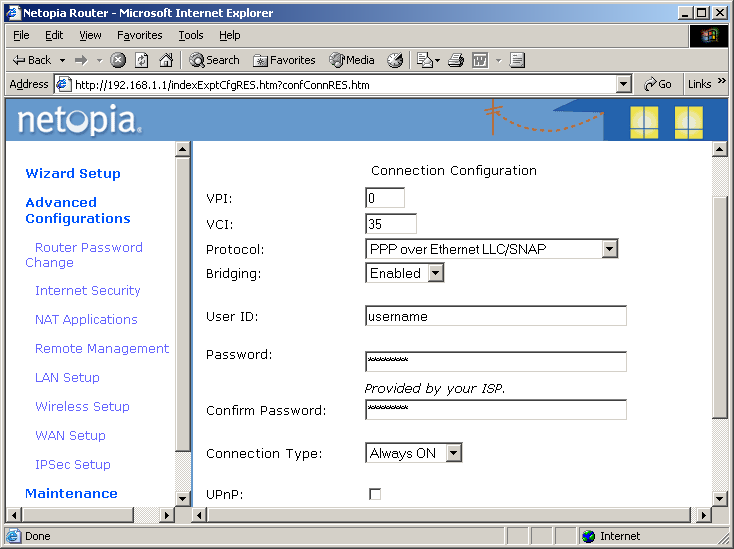Click the Back toolbar button
This screenshot has width=734, height=549.
pyautogui.click(x=32, y=60)
